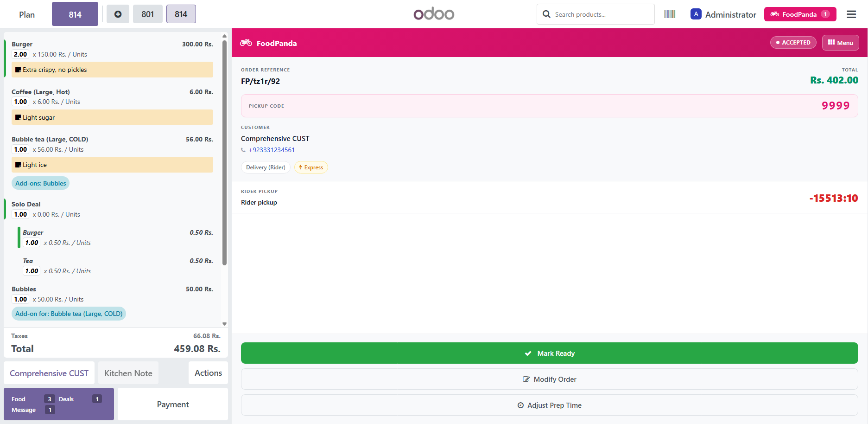Open the FoodPanda Menu button
The height and width of the screenshot is (424, 868).
click(840, 43)
